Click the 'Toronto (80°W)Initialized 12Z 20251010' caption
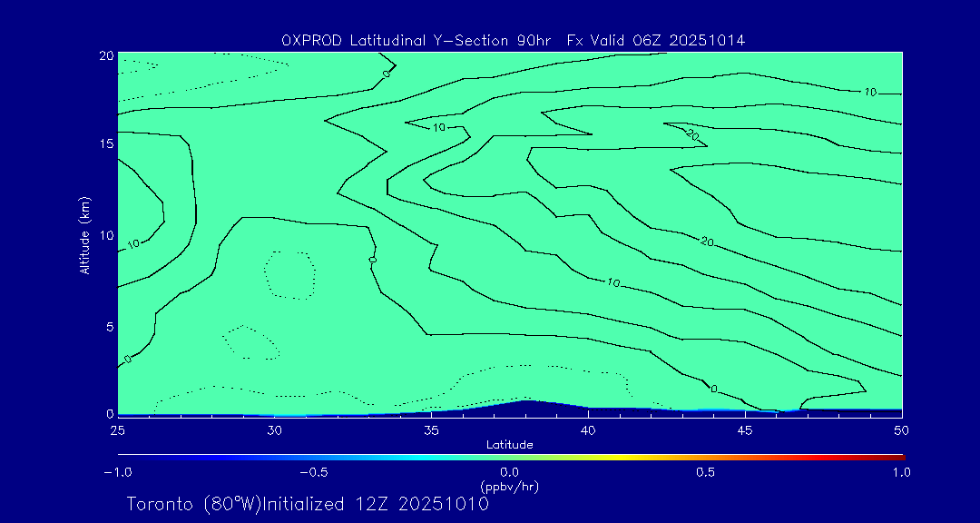The width and height of the screenshot is (980, 523). point(309,504)
